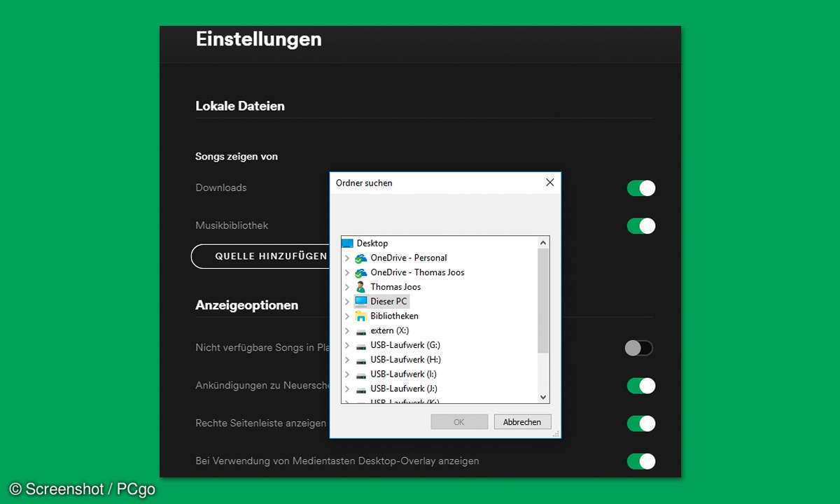This screenshot has width=840, height=504.
Task: Expand the OneDrive - Thomas Joos node
Action: tap(347, 272)
